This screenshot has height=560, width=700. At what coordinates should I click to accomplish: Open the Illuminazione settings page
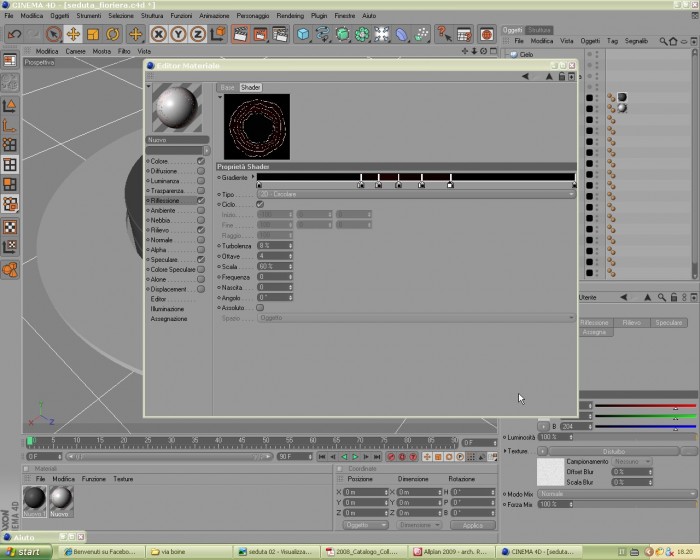click(167, 309)
